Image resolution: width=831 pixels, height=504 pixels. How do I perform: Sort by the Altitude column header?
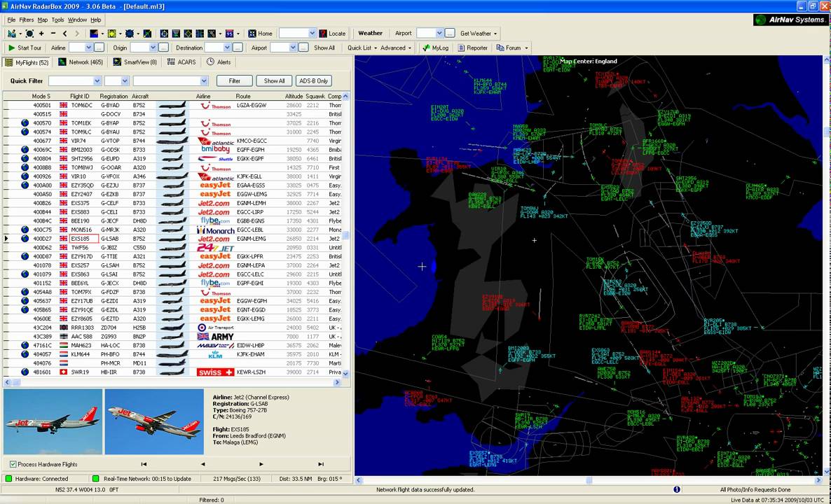pos(294,97)
